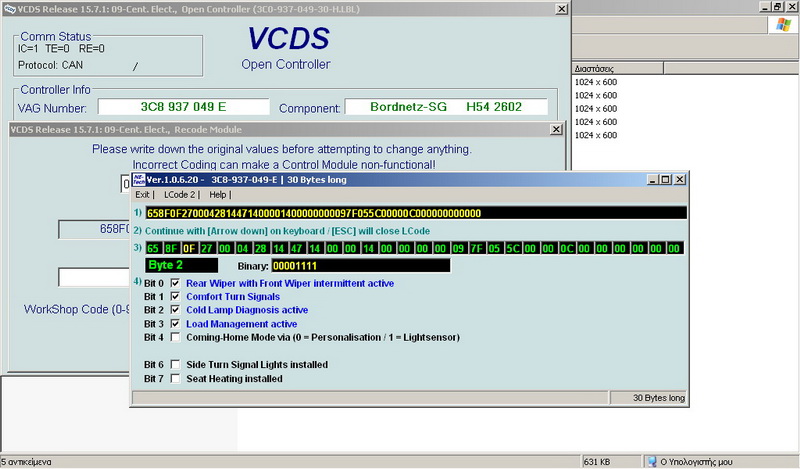Viewport: 800px width, 469px height.
Task: Minimize the LCode window
Action: pos(653,180)
